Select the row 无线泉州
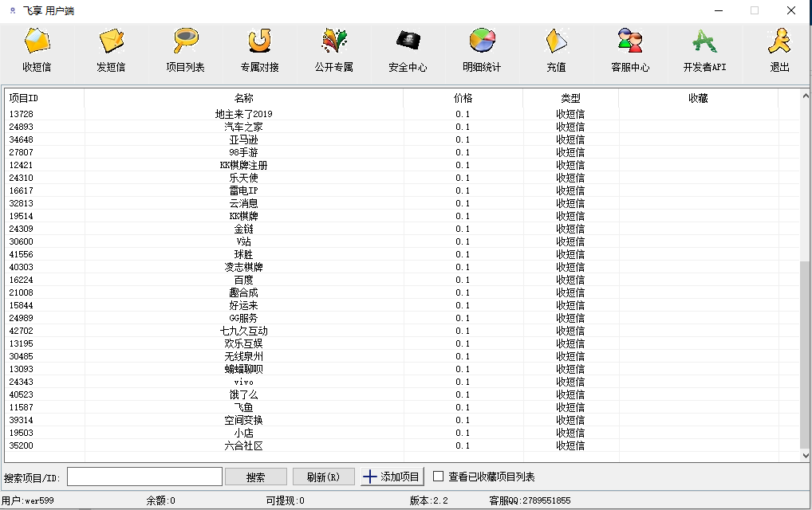Screen dimensions: 812x510 [401, 356]
